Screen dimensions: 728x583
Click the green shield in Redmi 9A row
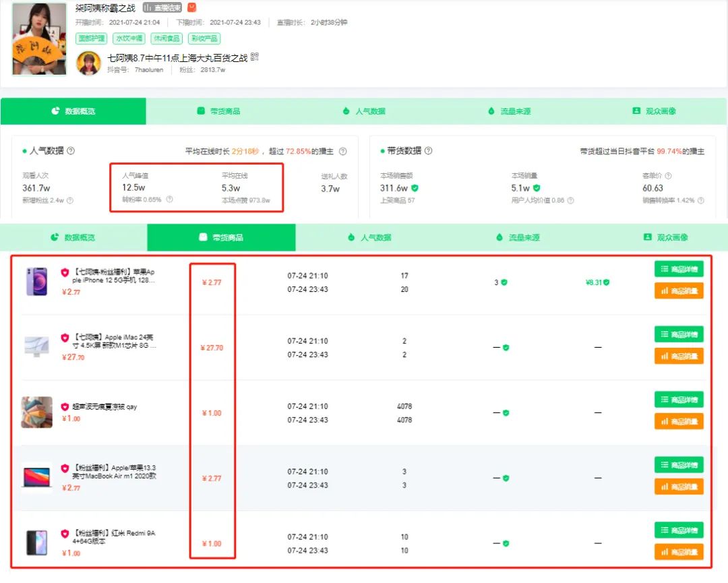[x=506, y=543]
